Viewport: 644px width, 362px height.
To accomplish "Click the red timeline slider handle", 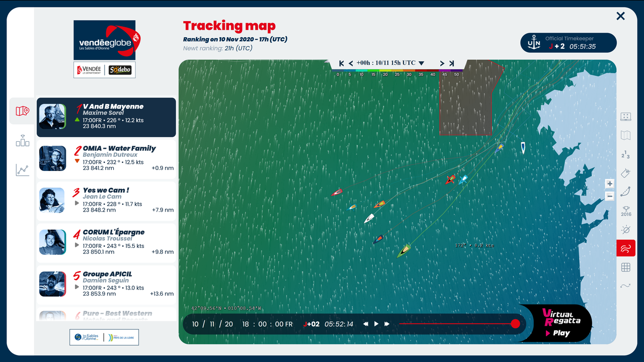I will (x=515, y=324).
